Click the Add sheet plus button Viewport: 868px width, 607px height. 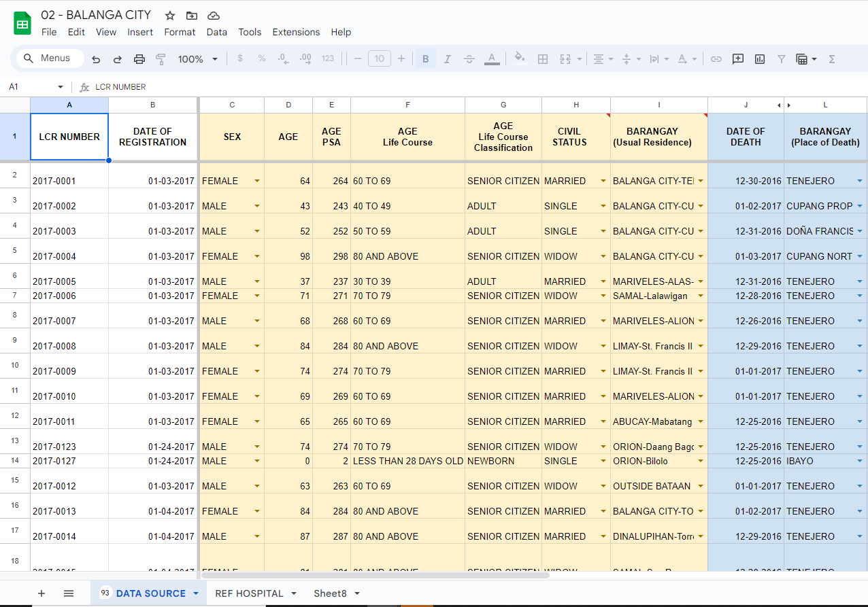coord(41,593)
